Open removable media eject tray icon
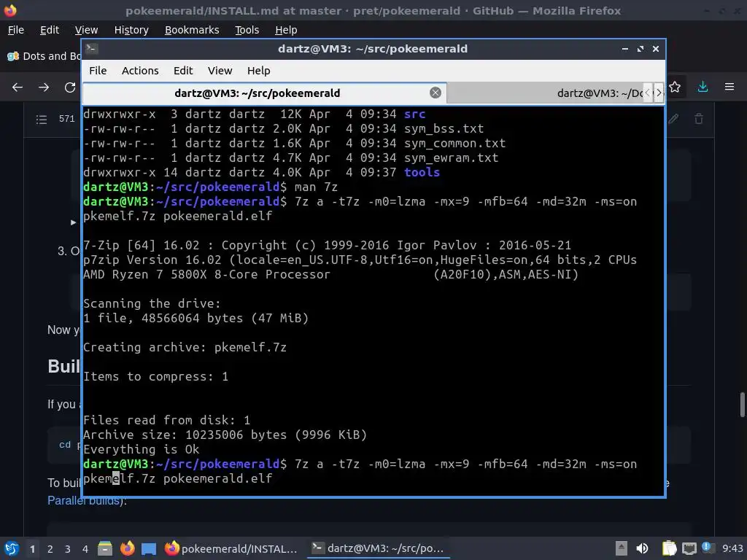This screenshot has height=560, width=747. coord(622,548)
